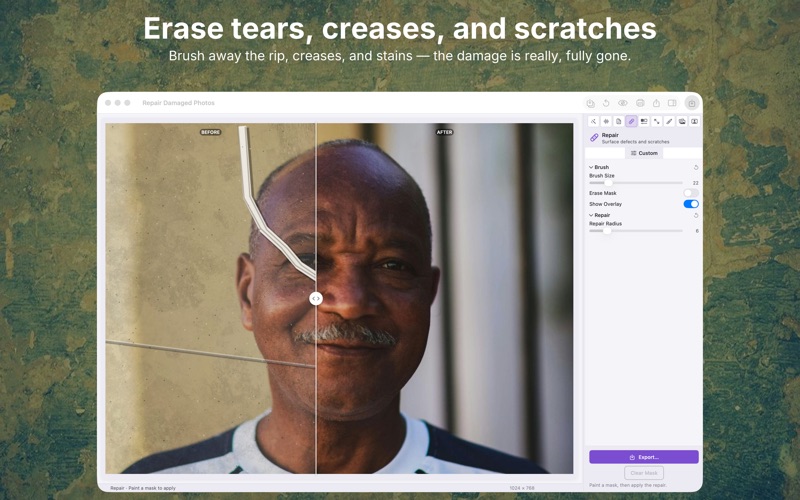Select the black-and-white tone tool icon
Screen dimensions: 800x500
[x=644, y=121]
